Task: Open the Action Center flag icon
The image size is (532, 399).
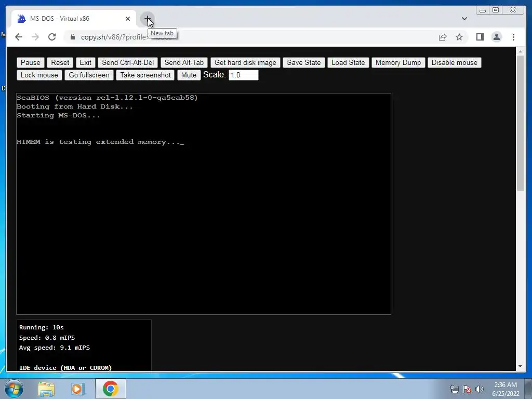Action: (467, 389)
